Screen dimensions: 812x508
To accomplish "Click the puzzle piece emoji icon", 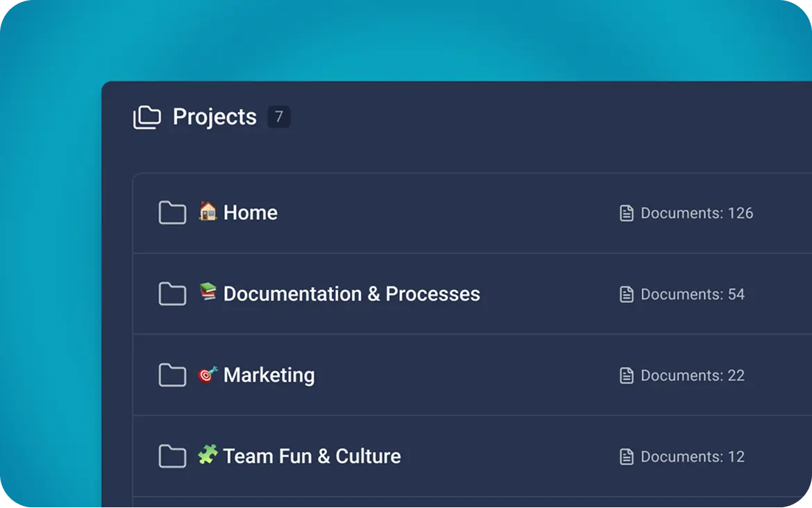I will 208,455.
